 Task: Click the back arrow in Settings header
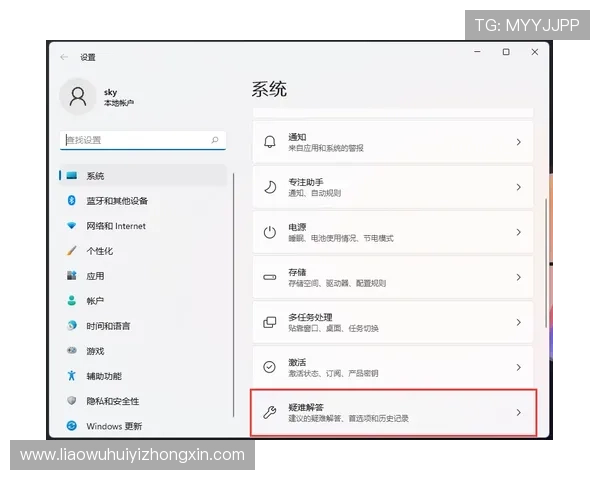pos(64,57)
